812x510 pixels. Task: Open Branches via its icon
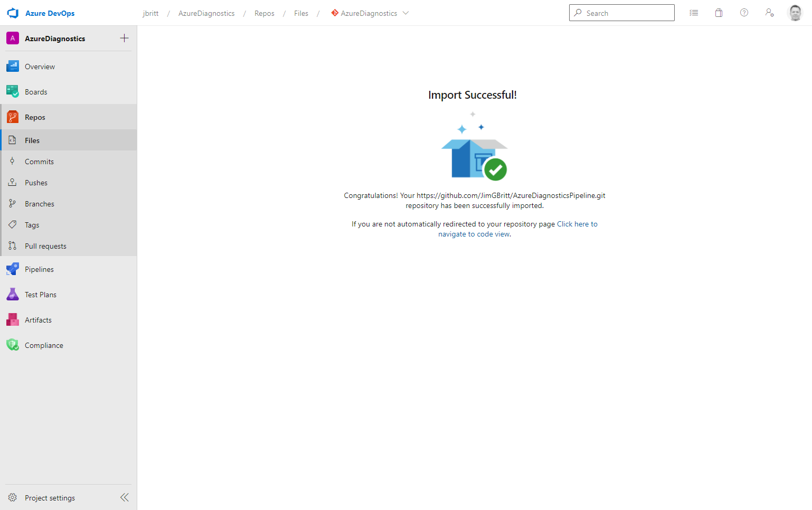pyautogui.click(x=12, y=204)
